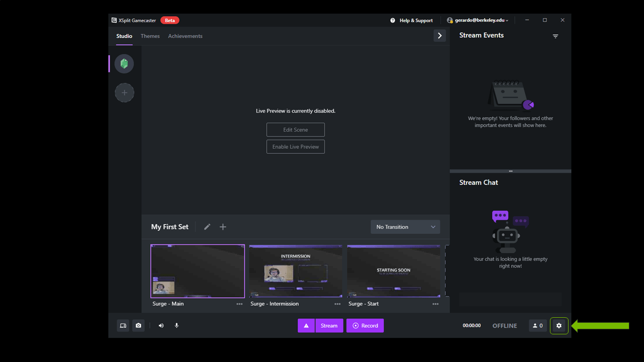This screenshot has height=362, width=644.
Task: Toggle the microphone on or off
Action: tap(177, 326)
